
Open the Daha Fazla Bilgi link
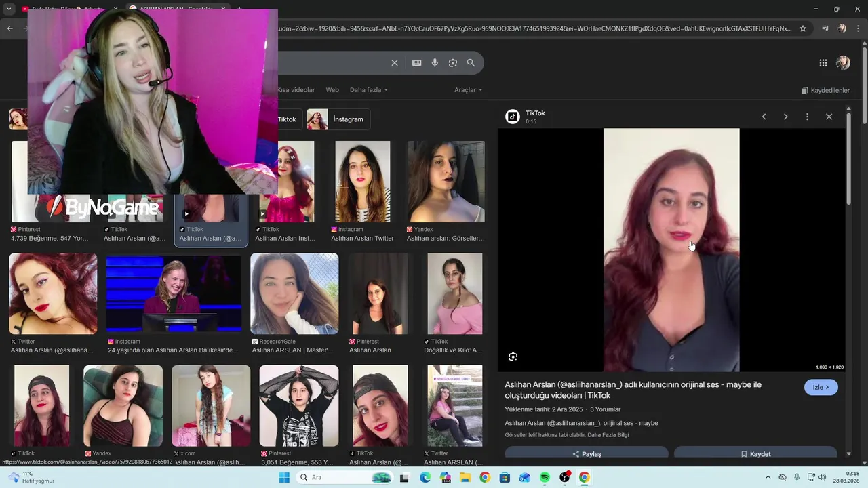(608, 435)
